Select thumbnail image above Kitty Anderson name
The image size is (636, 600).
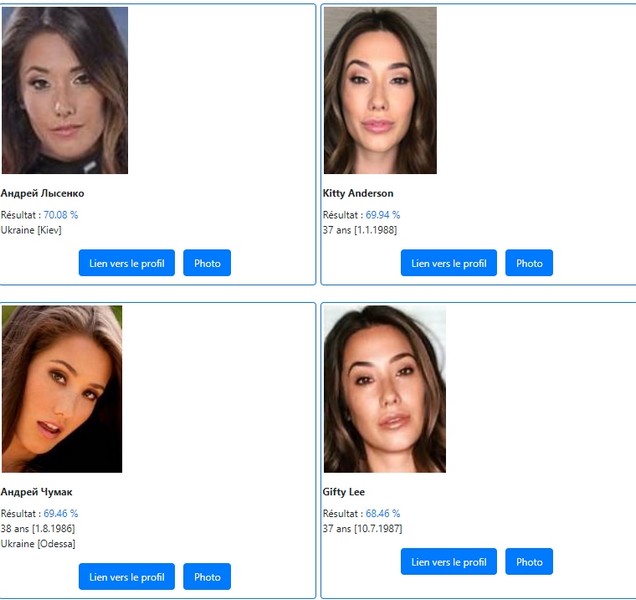(x=380, y=90)
